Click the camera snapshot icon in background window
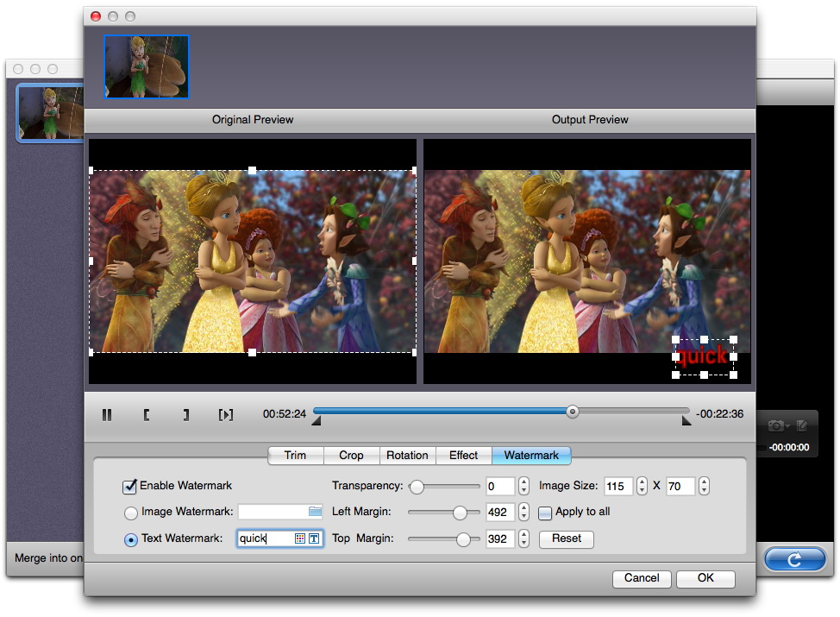Image resolution: width=840 pixels, height=617 pixels. click(x=778, y=425)
